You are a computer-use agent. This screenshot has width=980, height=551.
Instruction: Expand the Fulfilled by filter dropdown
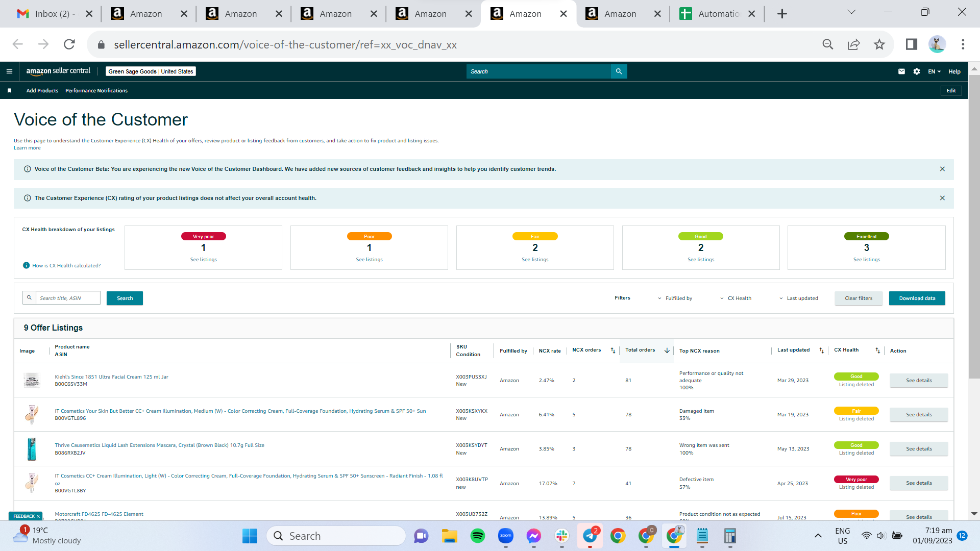pos(675,298)
